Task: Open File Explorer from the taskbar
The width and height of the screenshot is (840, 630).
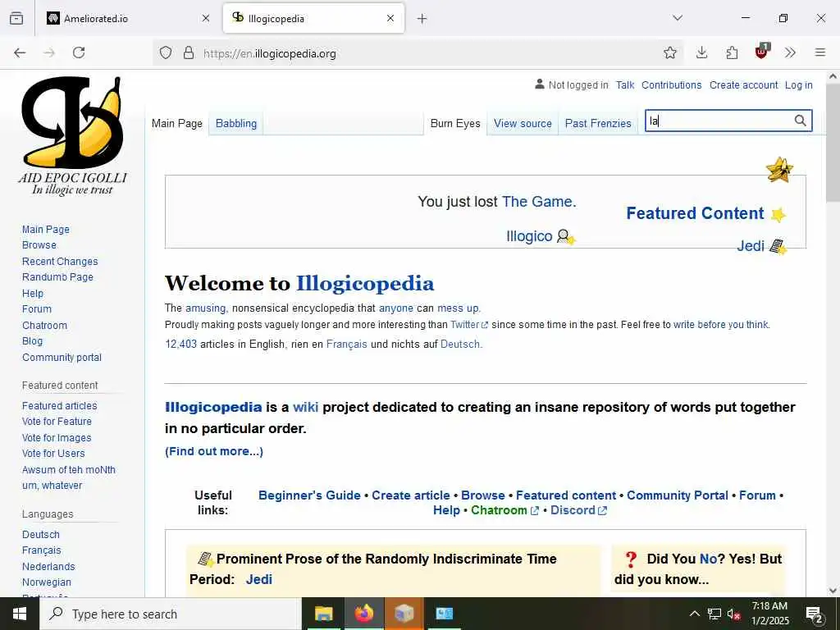Action: [323, 614]
